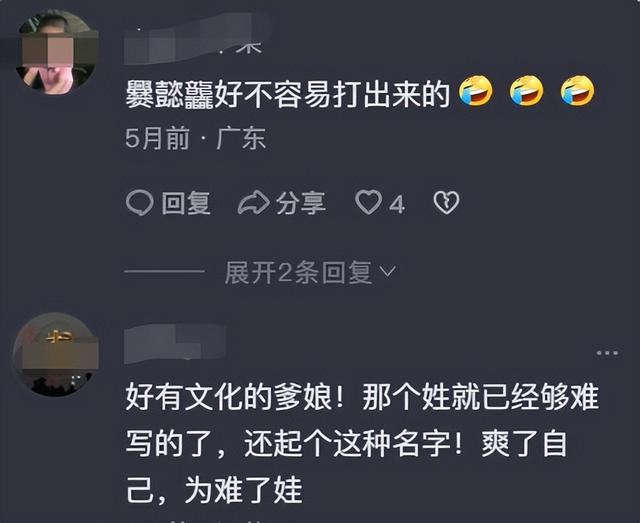Click the like count 4
The image size is (640, 523).
[397, 204]
